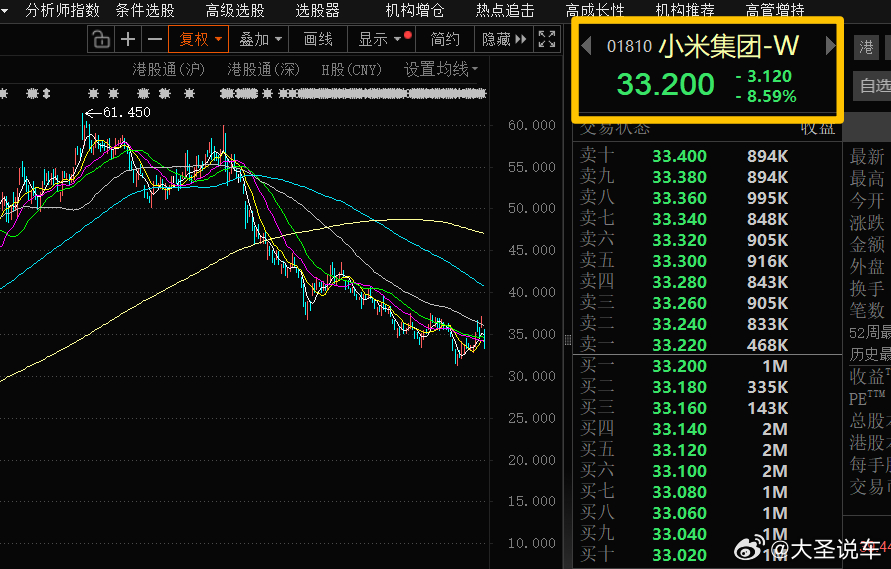Select 买五 price 33.120
Viewport: 891px width, 569px height.
[680, 450]
